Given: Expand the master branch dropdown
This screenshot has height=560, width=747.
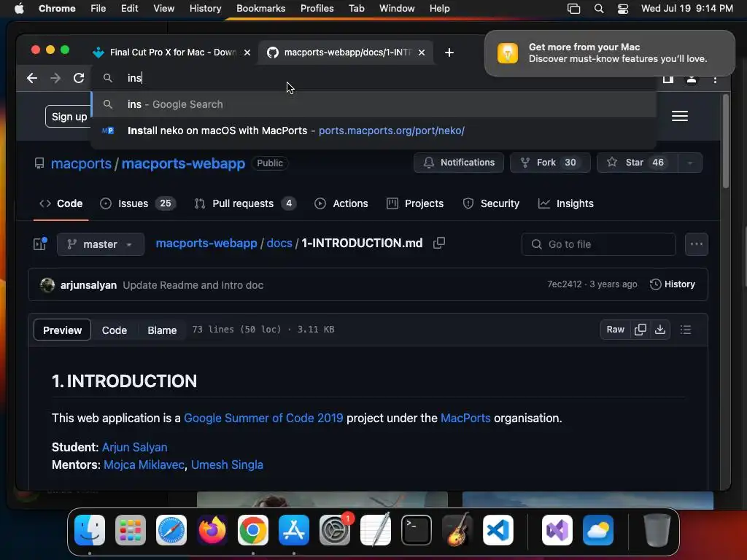Looking at the screenshot, I should (x=101, y=244).
